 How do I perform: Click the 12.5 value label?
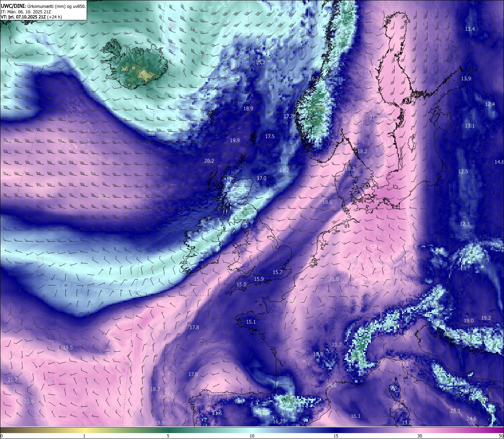(463, 172)
